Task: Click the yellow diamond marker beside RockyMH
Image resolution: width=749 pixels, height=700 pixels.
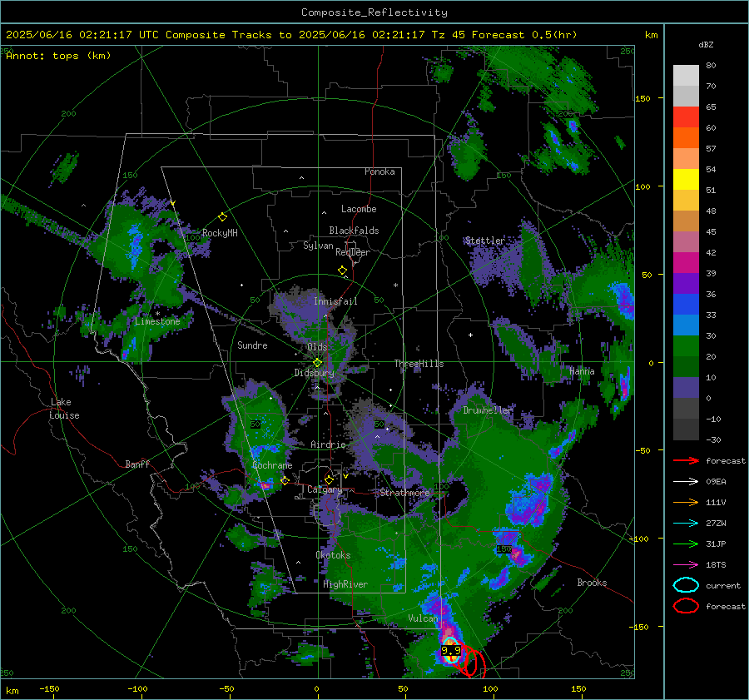Action: [222, 217]
